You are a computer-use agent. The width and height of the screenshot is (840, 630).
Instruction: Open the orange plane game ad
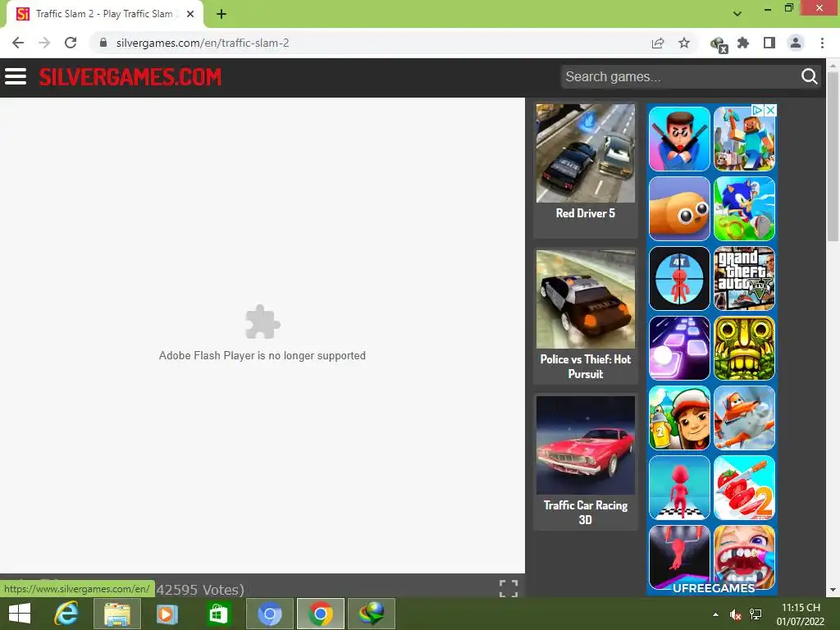click(744, 418)
